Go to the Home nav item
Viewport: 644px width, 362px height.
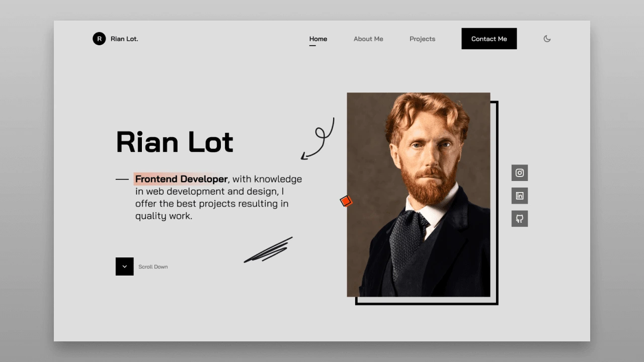coord(318,39)
